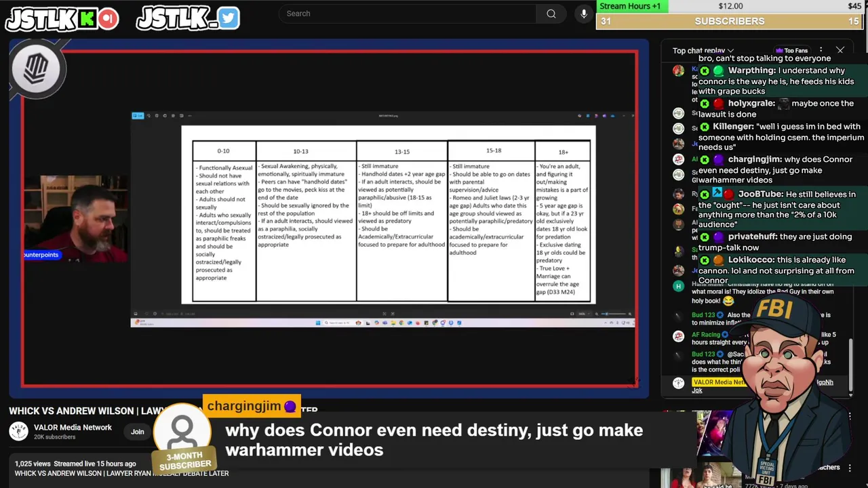This screenshot has width=868, height=488.
Task: Click the 13-15 table column header
Action: 402,151
